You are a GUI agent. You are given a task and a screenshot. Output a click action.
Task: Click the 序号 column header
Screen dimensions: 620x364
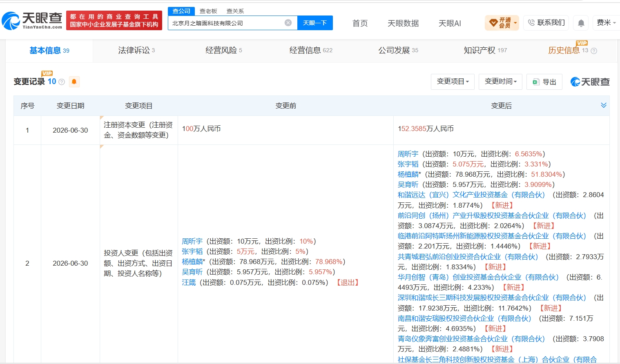pos(27,106)
